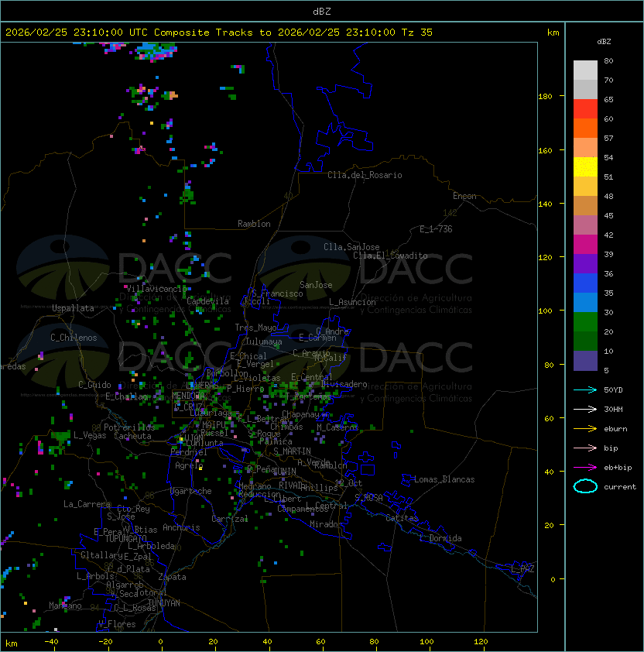Click the dBZ heading above the color scale
644x652 pixels.
coord(604,42)
